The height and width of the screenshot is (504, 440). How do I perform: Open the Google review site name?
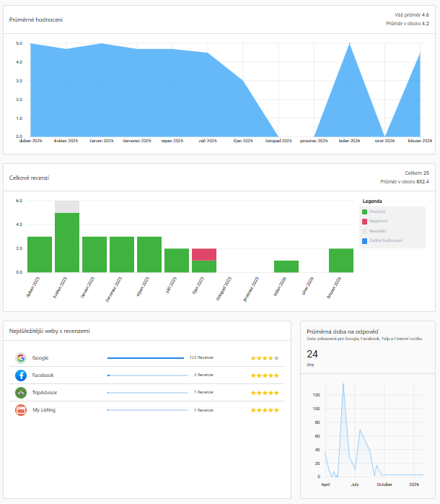click(x=40, y=357)
